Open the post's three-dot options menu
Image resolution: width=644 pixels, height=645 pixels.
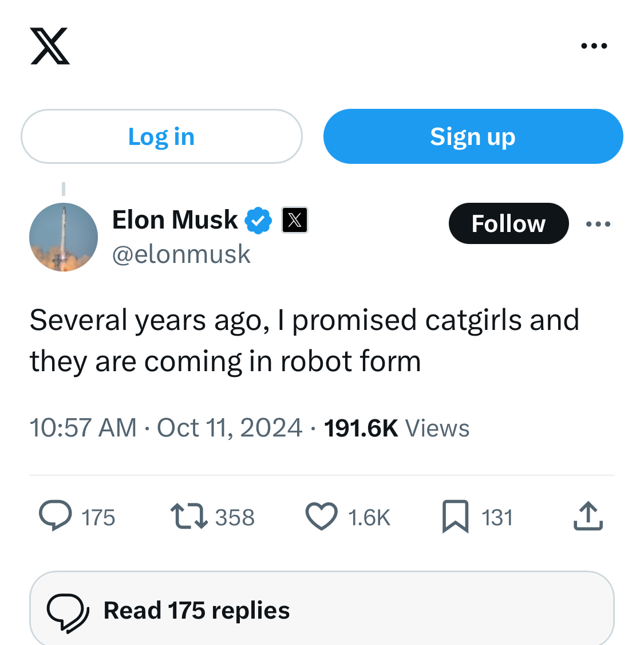click(x=598, y=224)
